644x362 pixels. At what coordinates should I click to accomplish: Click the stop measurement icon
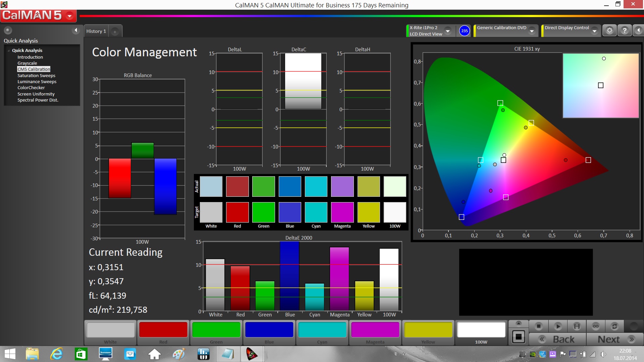click(539, 326)
